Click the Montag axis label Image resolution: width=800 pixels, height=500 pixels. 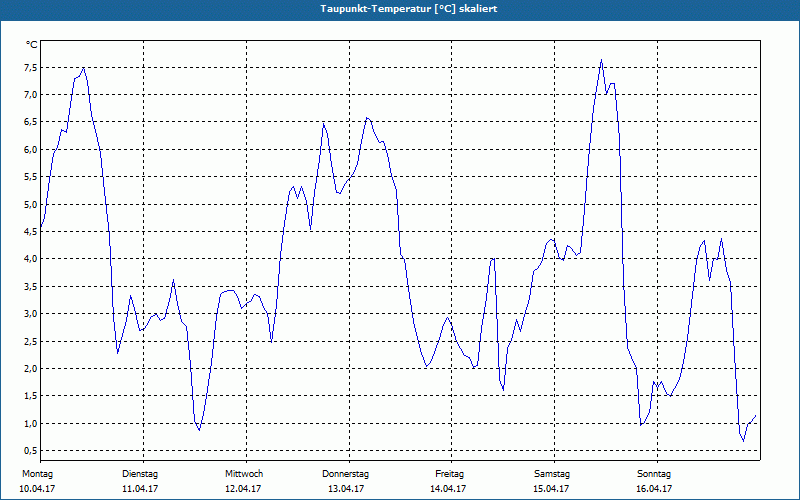(37, 474)
